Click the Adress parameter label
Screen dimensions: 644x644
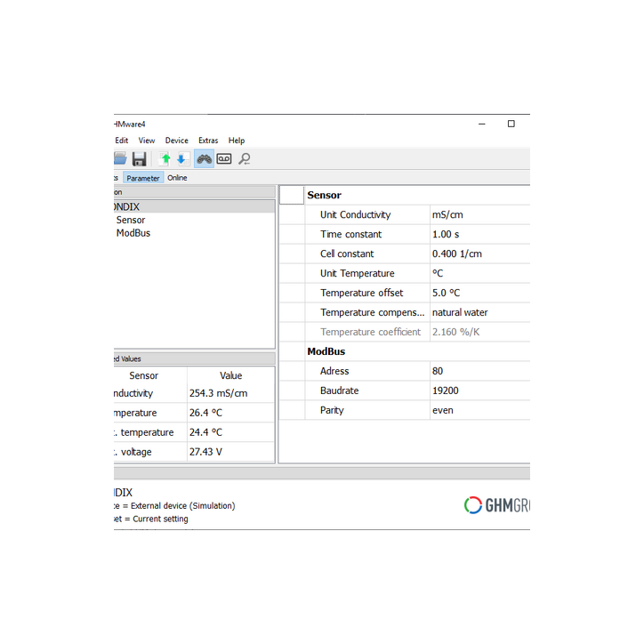pyautogui.click(x=334, y=371)
